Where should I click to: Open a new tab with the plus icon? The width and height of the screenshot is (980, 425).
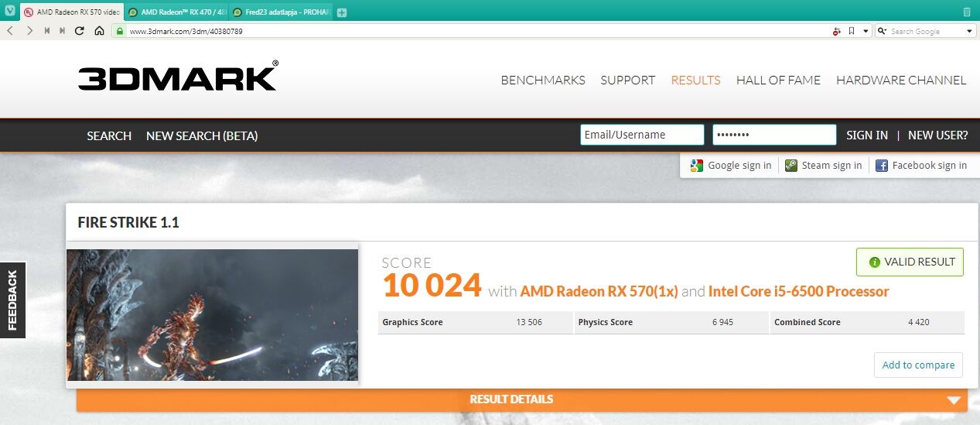point(342,12)
